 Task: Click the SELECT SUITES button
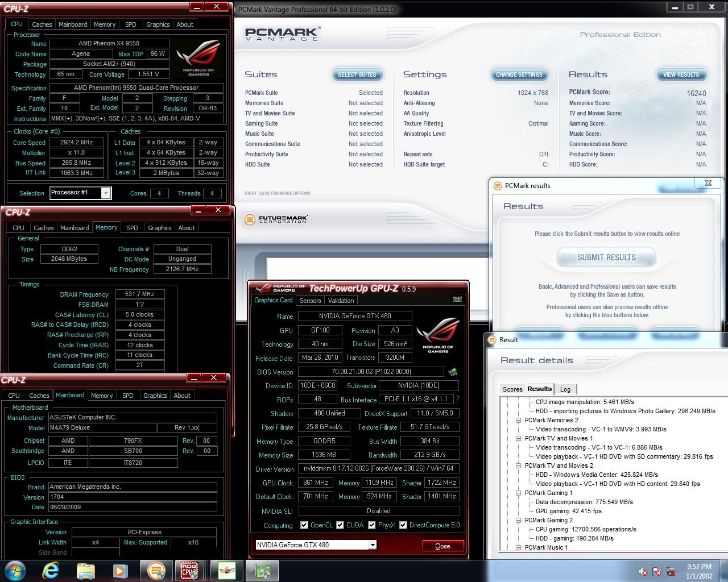click(357, 74)
